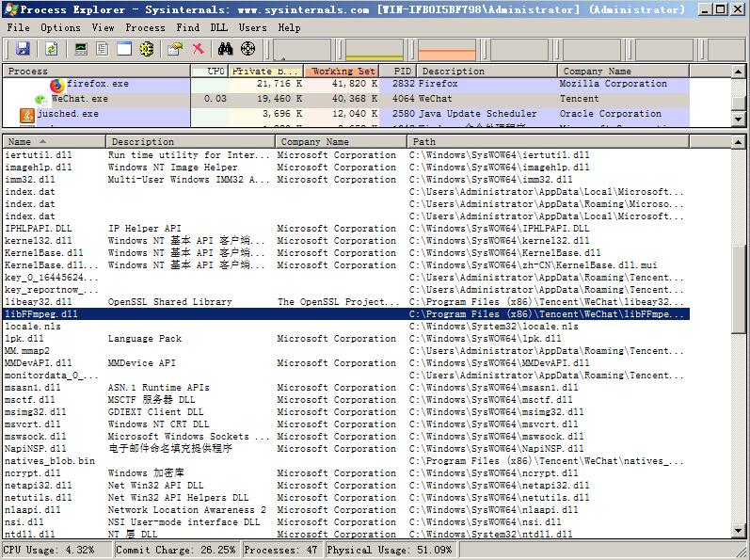The width and height of the screenshot is (750, 560).
Task: Open Properties using the toolbar icon
Action: [175, 49]
